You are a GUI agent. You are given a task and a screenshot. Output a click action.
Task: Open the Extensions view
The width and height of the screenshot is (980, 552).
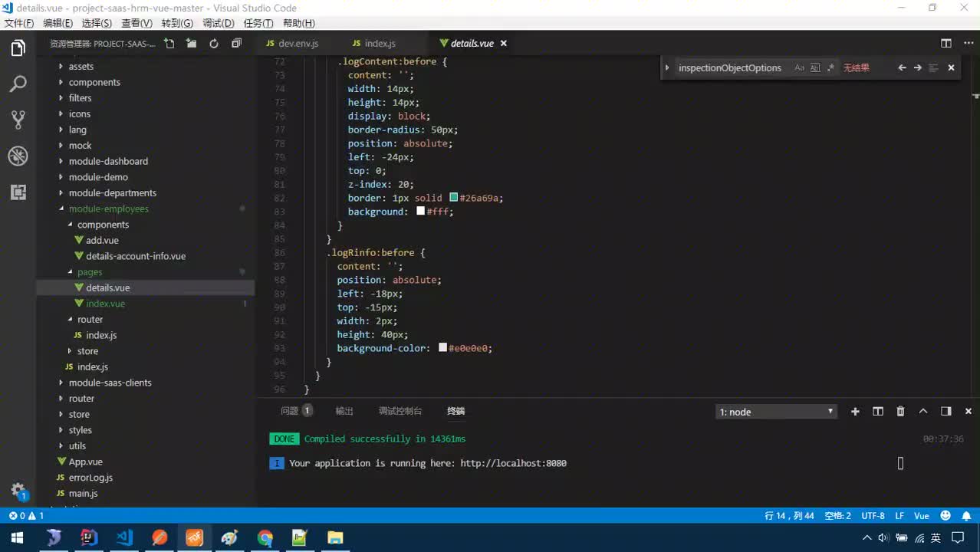coord(18,192)
